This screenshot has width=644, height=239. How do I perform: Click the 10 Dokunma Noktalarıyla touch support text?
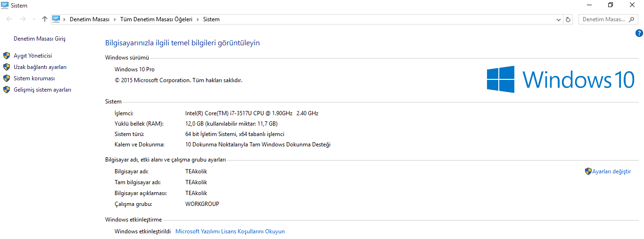pos(258,145)
